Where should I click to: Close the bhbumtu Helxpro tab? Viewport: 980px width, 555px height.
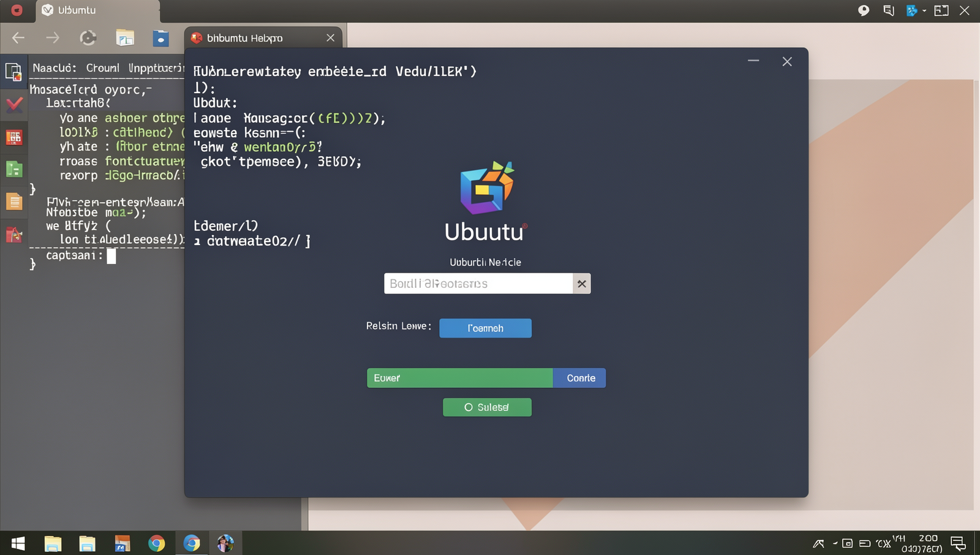[x=331, y=38]
